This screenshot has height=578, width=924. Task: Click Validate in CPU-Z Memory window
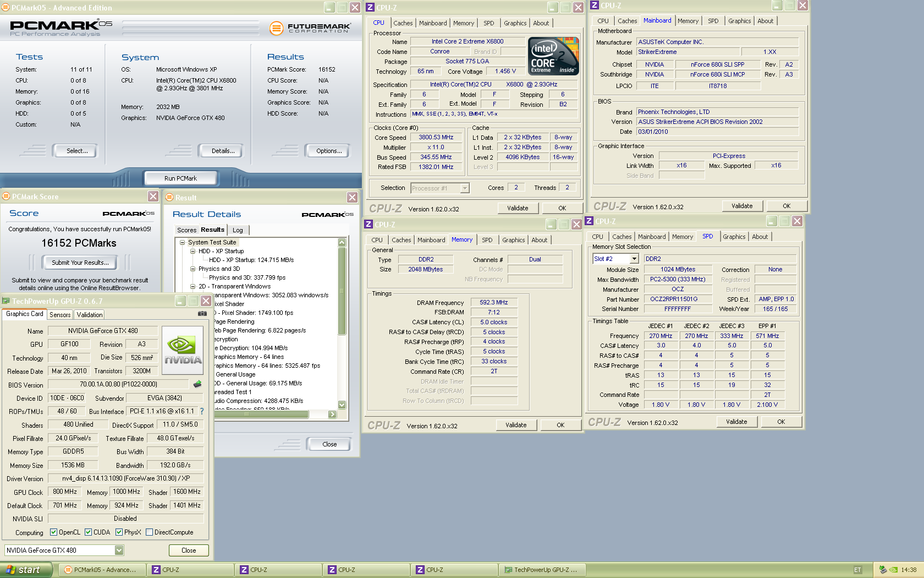pos(516,425)
